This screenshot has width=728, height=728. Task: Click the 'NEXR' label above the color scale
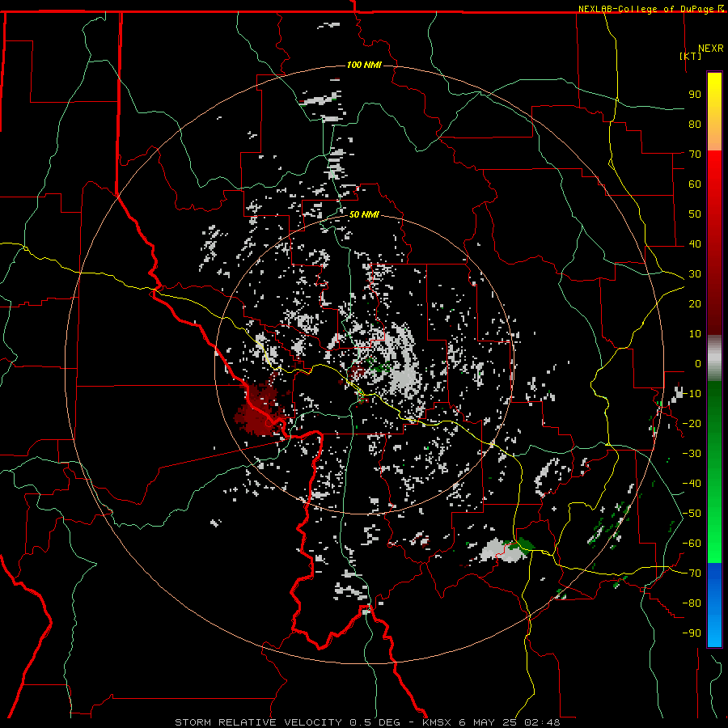(711, 49)
